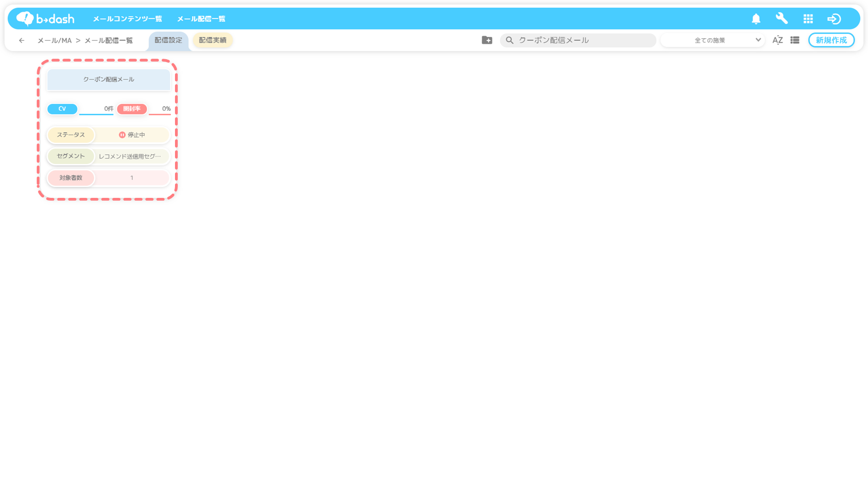Click the 対象者数 label
Image resolution: width=868 pixels, height=488 pixels.
click(71, 178)
